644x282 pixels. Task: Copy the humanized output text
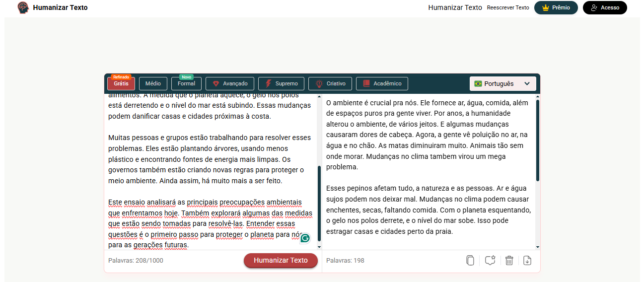pos(470,261)
